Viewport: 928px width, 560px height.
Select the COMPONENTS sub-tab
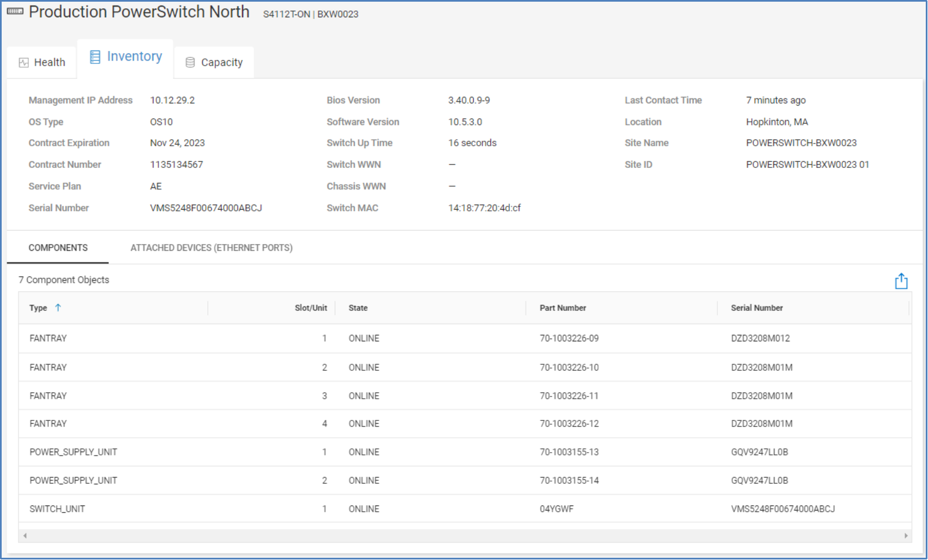pos(58,247)
